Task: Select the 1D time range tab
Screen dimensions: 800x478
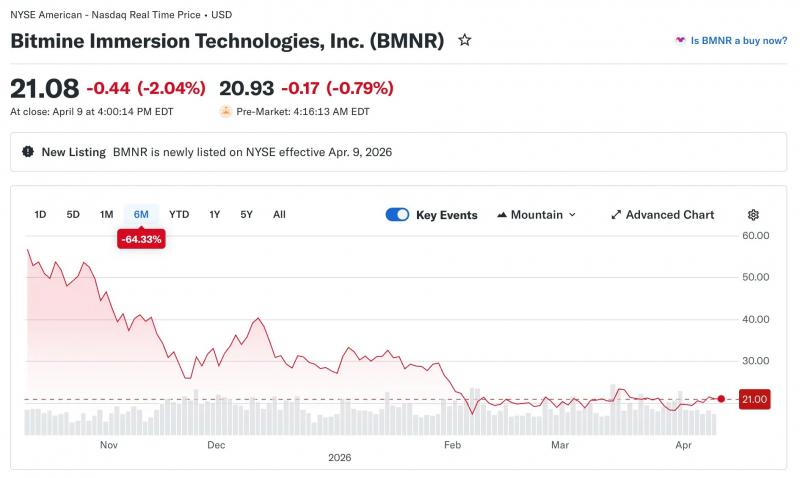Action: tap(40, 215)
